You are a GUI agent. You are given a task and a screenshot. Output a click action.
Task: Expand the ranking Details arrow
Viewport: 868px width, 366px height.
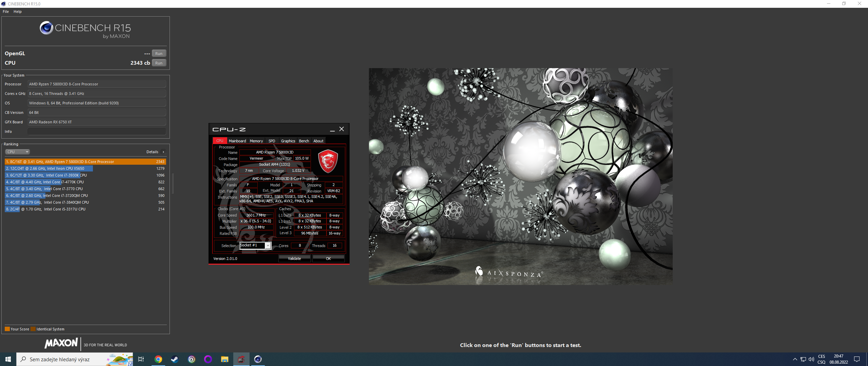(163, 152)
